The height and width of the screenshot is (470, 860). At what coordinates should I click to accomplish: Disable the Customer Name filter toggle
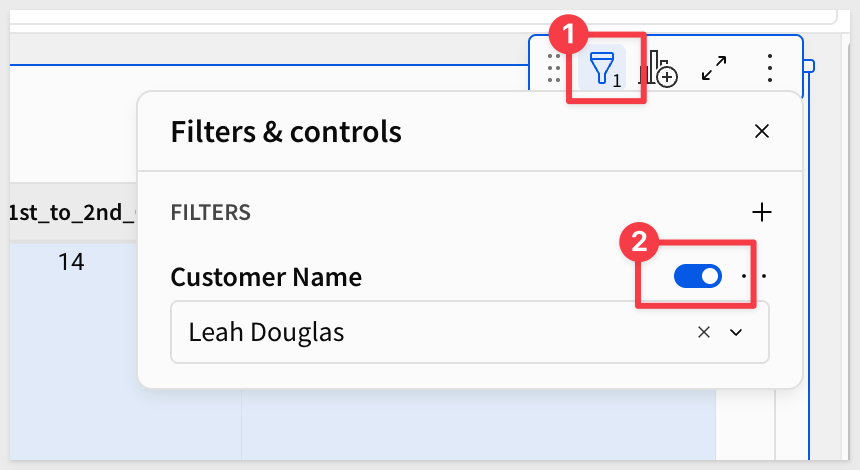698,277
